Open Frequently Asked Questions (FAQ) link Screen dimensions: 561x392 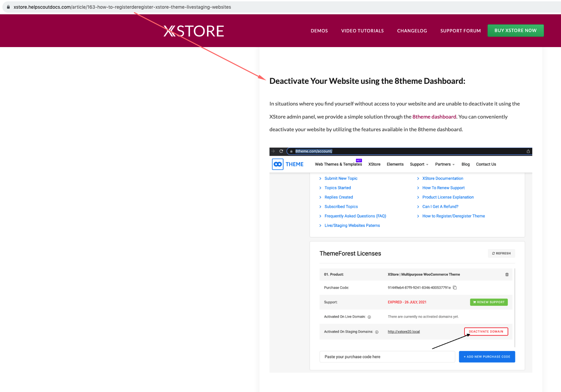click(x=355, y=216)
